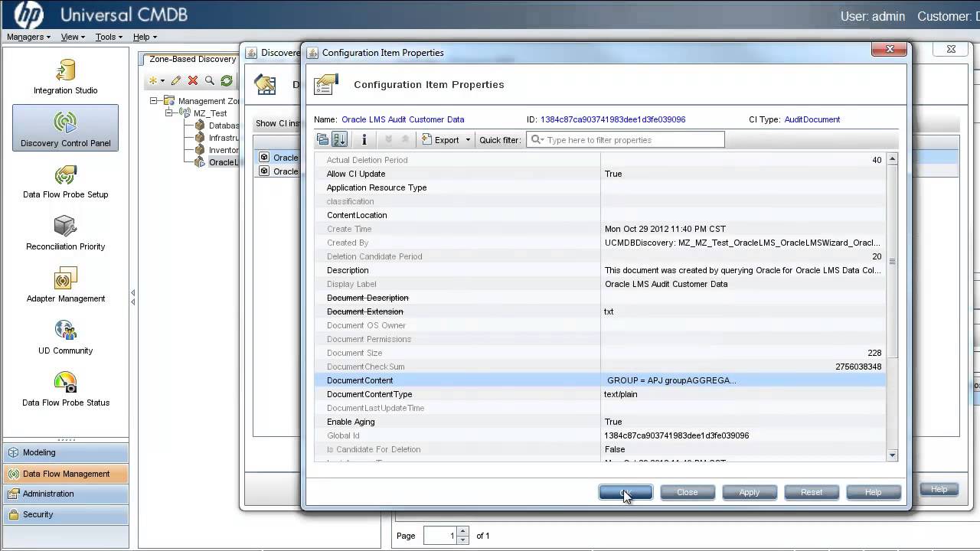Open the Security section
Screen dimensions: 980x551
tap(65, 514)
